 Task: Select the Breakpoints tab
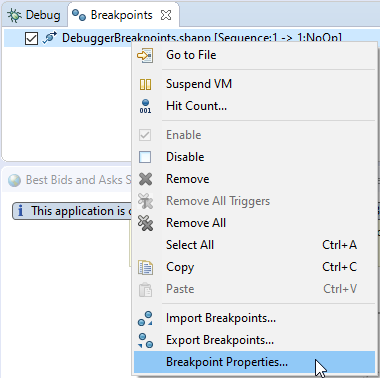[122, 15]
